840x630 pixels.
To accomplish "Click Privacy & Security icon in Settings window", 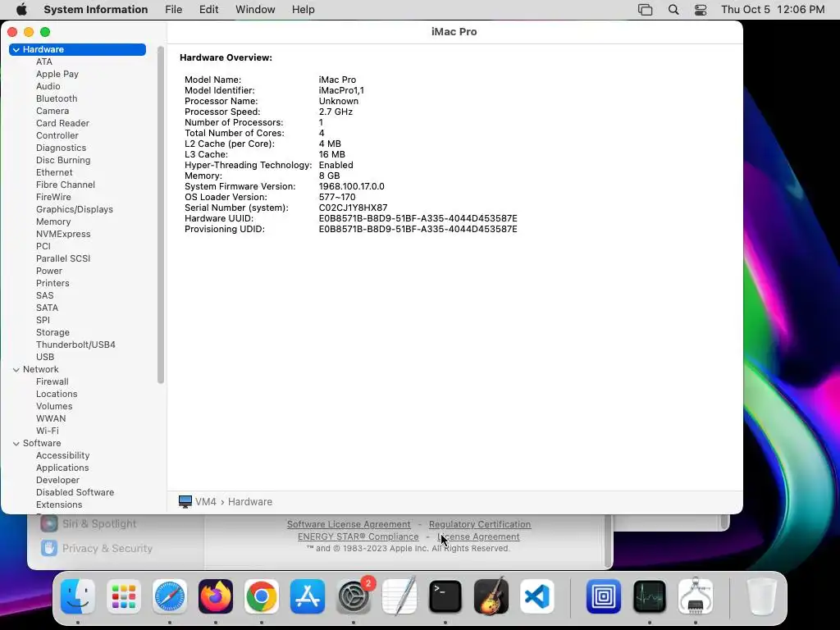I will pyautogui.click(x=48, y=548).
